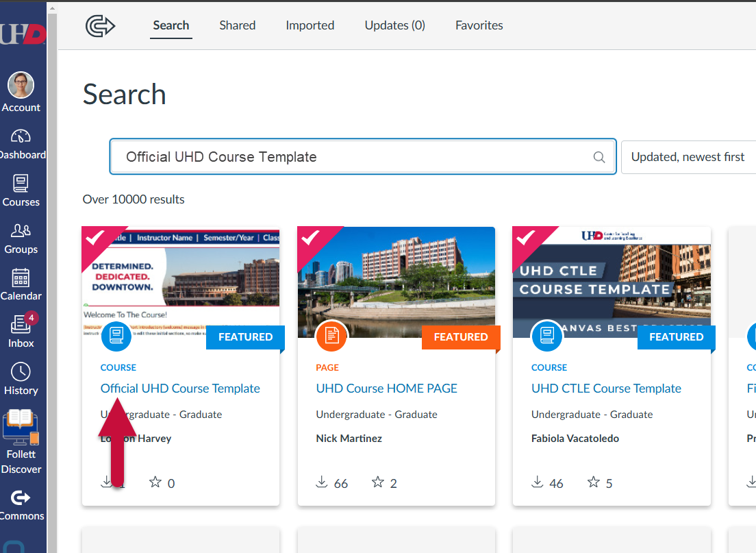Click the 'Search' page heading

[x=125, y=94]
